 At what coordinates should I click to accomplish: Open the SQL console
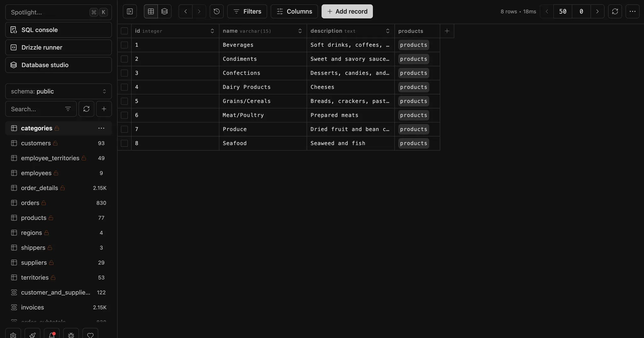pyautogui.click(x=58, y=30)
